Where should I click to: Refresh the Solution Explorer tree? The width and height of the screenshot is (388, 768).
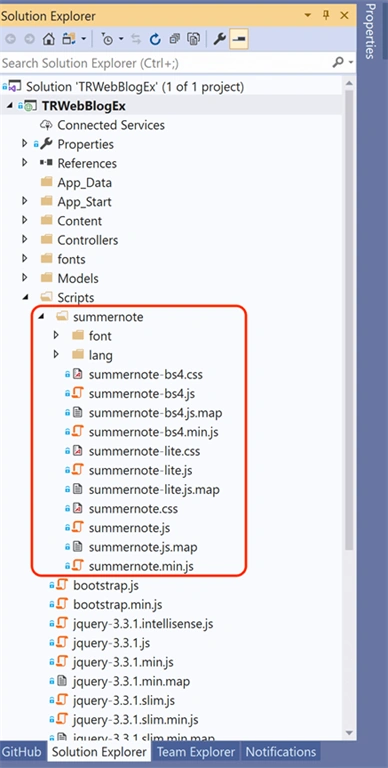click(155, 40)
